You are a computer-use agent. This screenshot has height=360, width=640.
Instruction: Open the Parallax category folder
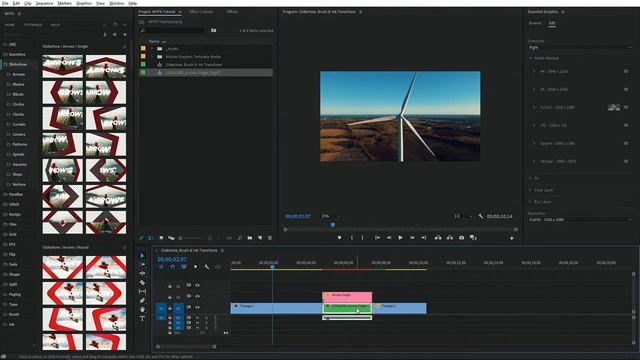(16, 195)
